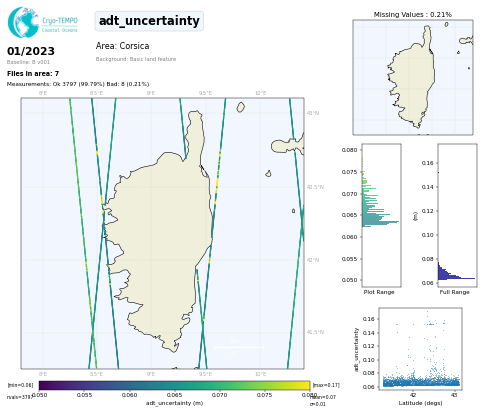The height and width of the screenshot is (410, 492).
Task: Click the dark purple end of colorbar
Action: (x=42, y=386)
